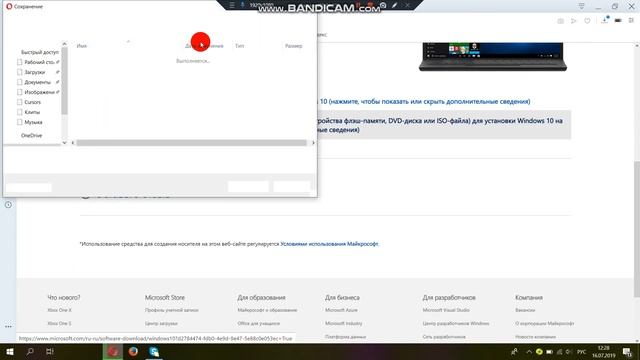The height and width of the screenshot is (360, 640).
Task: Select Документы folder in save dialog
Action: (x=38, y=82)
